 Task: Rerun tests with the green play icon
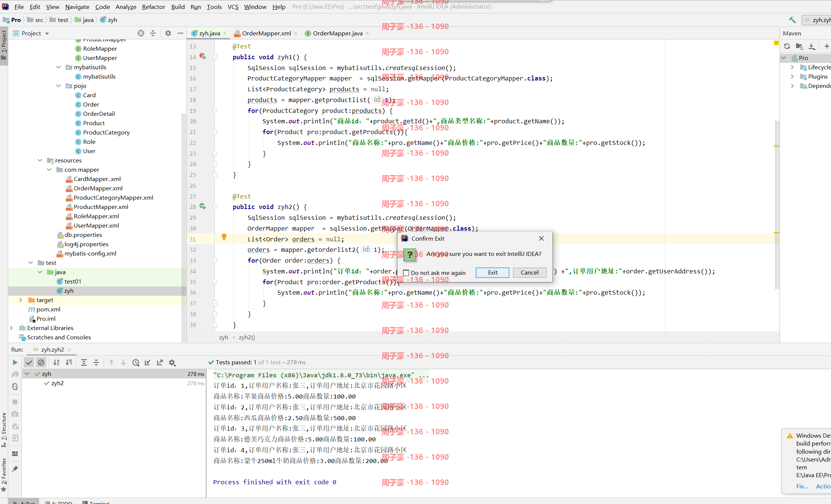(15, 362)
